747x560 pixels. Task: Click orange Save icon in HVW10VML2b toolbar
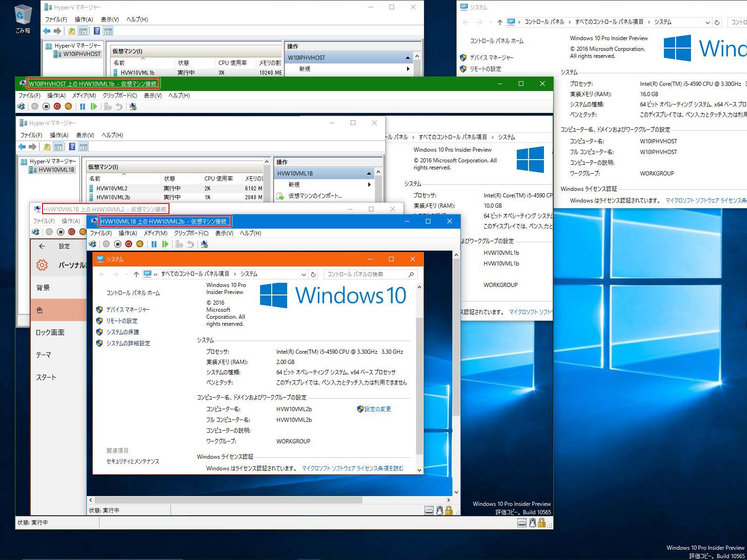point(140,244)
